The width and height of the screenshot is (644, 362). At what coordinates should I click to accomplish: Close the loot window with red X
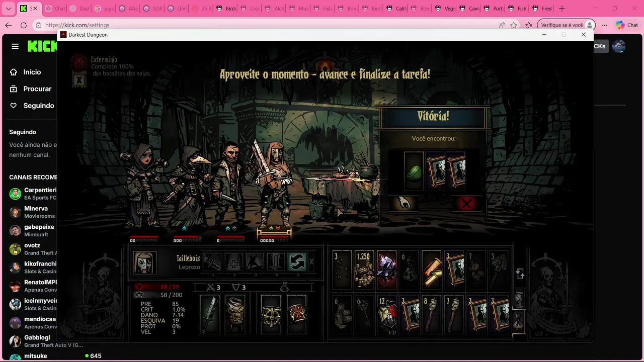(x=467, y=203)
